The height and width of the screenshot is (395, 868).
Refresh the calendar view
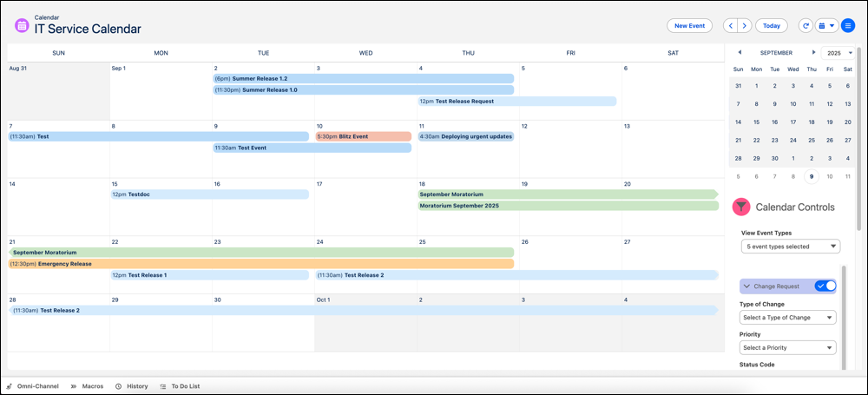pos(806,25)
